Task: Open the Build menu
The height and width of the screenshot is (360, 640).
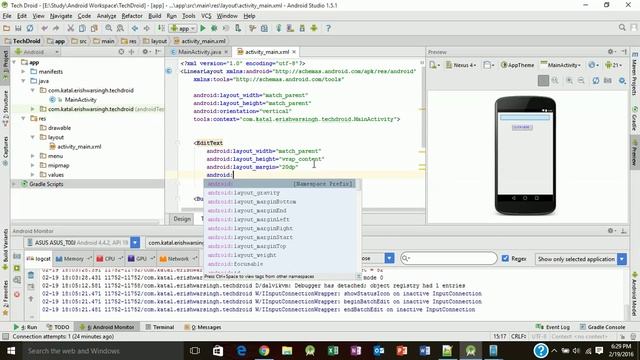Action: [x=154, y=16]
